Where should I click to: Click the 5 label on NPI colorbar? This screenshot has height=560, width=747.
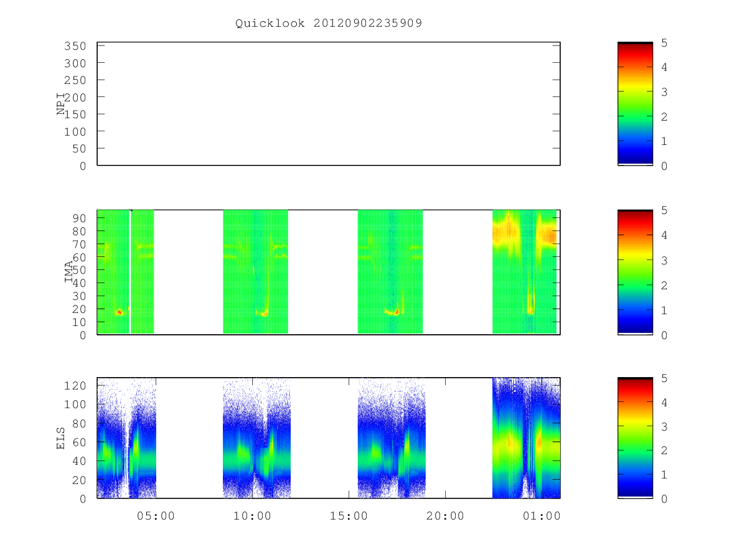pyautogui.click(x=665, y=43)
